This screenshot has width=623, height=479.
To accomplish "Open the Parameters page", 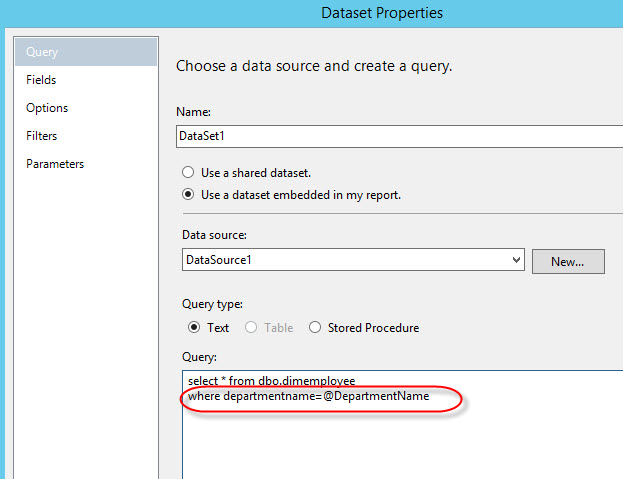I will pyautogui.click(x=55, y=164).
